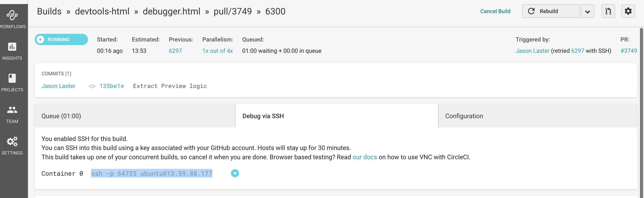Open the Configuration tab
The image size is (644, 198).
click(x=464, y=116)
